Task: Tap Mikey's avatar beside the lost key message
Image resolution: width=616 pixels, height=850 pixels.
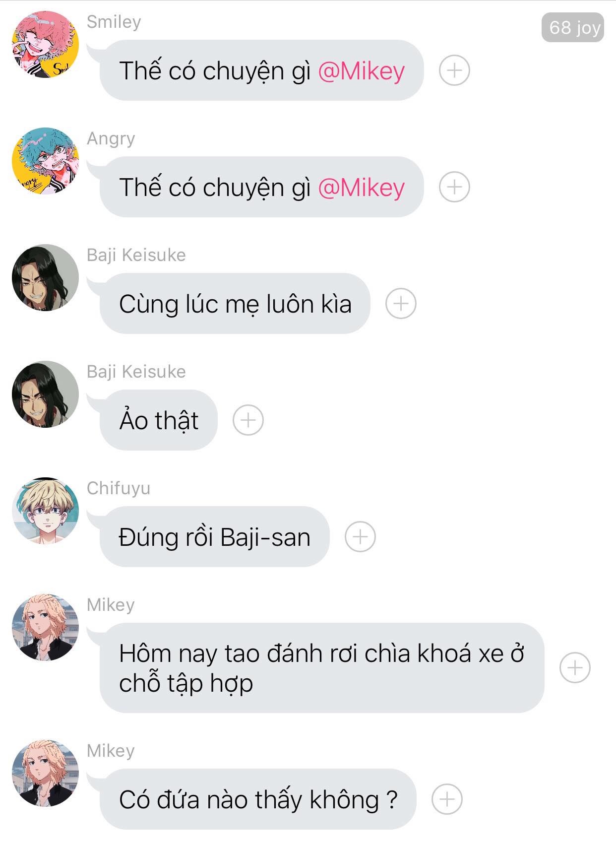Action: point(45,628)
